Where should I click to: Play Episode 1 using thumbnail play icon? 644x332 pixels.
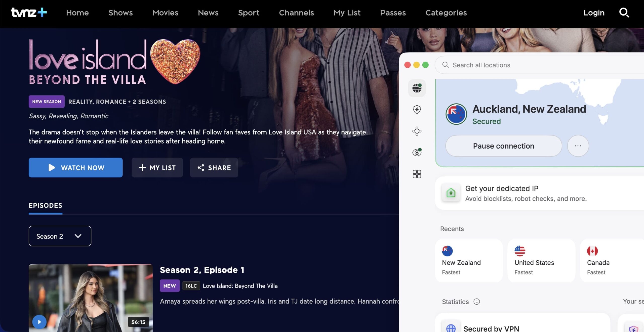pyautogui.click(x=39, y=322)
